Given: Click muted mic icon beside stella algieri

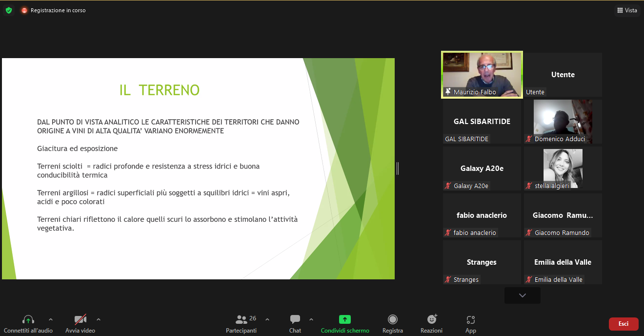Looking at the screenshot, I should [529, 186].
